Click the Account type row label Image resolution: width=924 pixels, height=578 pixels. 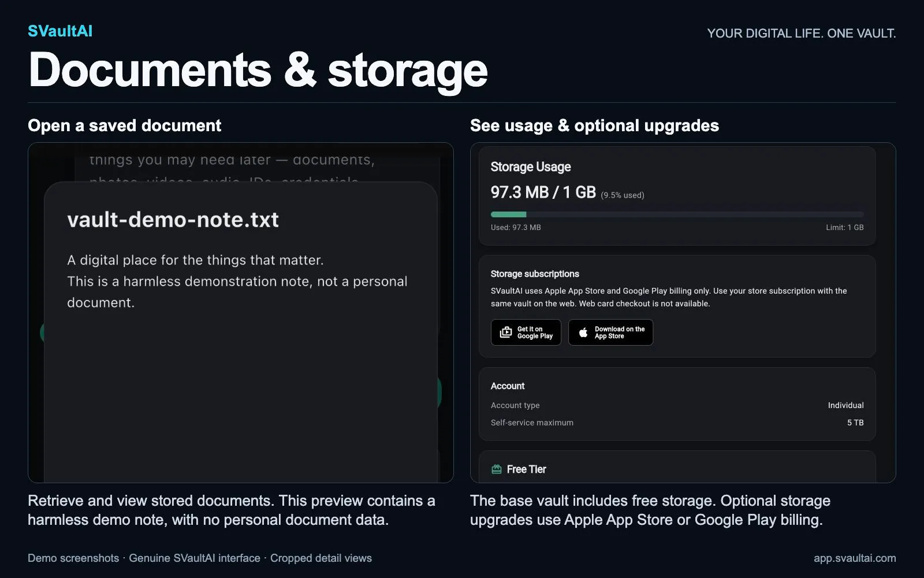(515, 406)
